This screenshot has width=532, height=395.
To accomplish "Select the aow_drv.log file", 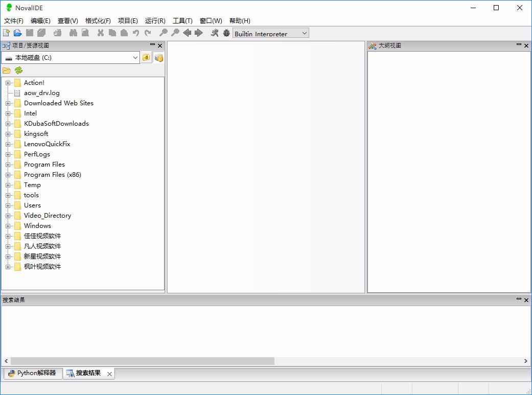I will pyautogui.click(x=42, y=93).
